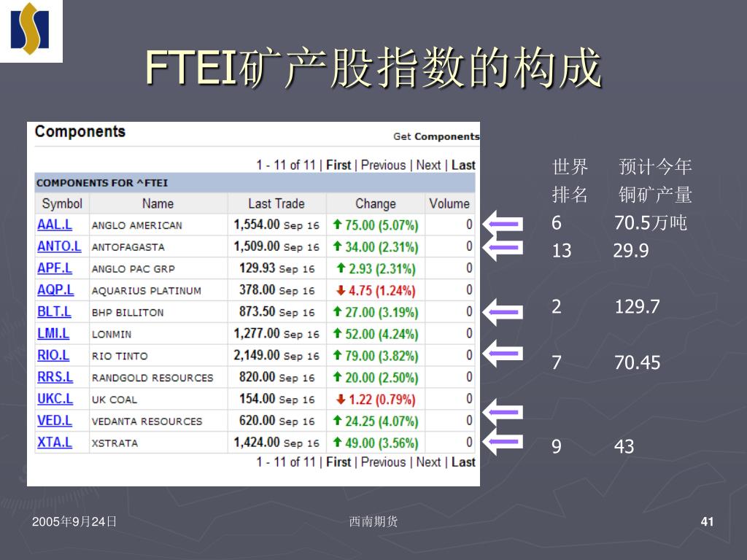This screenshot has height=560, width=747.
Task: Click red down arrow in AQP.L row
Action: coord(341,290)
